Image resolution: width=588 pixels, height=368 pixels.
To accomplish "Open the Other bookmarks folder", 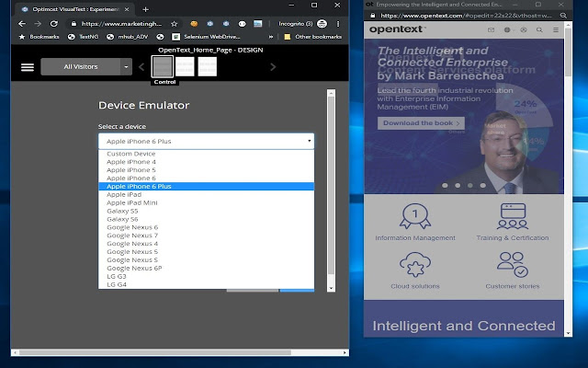I will 313,37.
